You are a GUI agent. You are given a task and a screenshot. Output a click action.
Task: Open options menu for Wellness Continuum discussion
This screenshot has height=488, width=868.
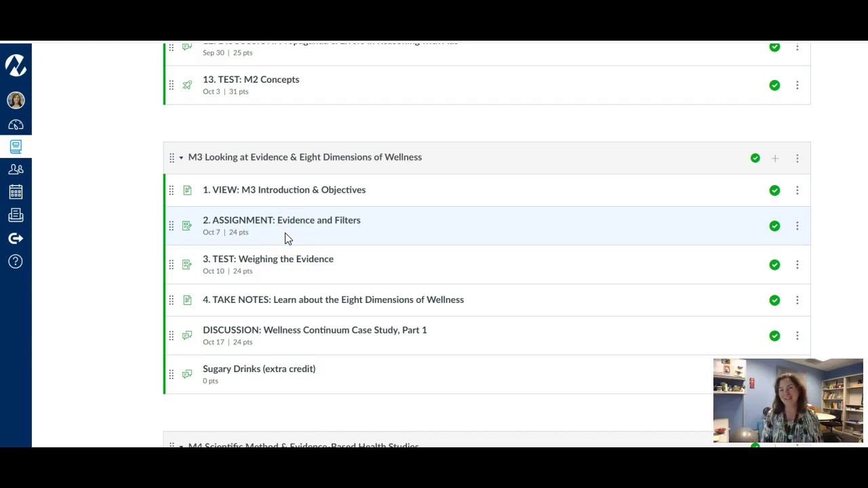click(x=797, y=335)
